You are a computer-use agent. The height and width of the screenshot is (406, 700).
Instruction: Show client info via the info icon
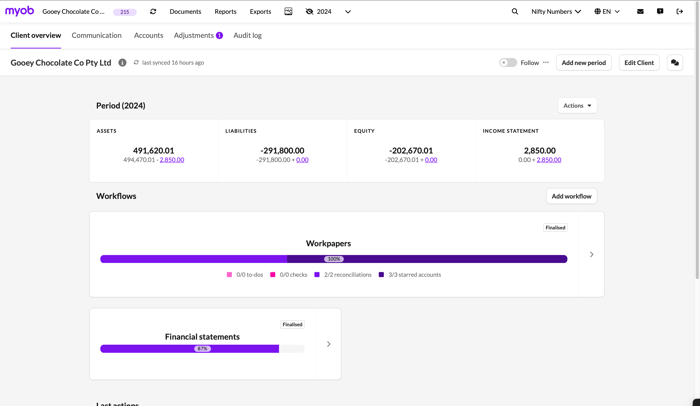pyautogui.click(x=122, y=63)
